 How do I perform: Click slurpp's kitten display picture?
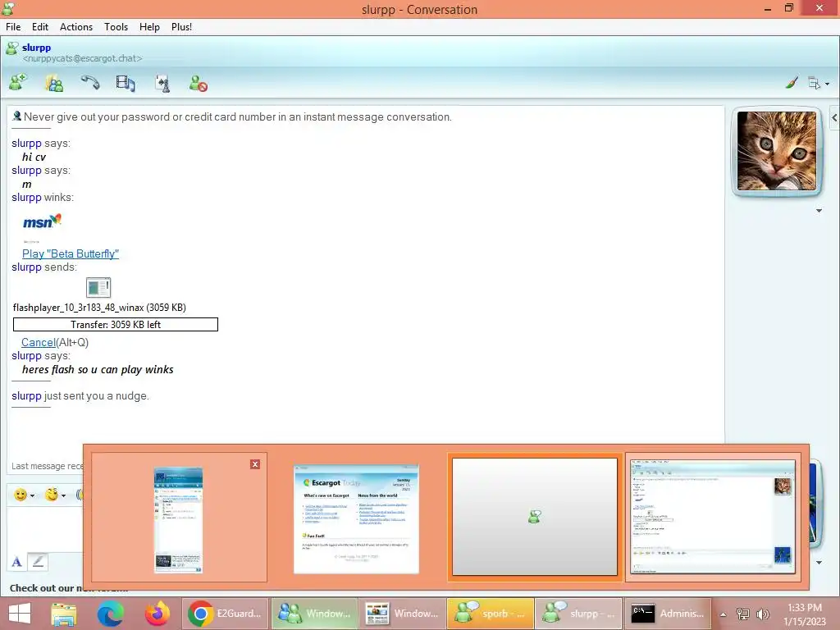[x=777, y=151]
